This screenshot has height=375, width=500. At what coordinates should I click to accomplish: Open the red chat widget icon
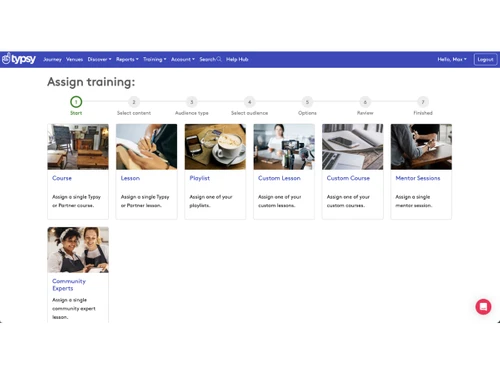pyautogui.click(x=483, y=307)
